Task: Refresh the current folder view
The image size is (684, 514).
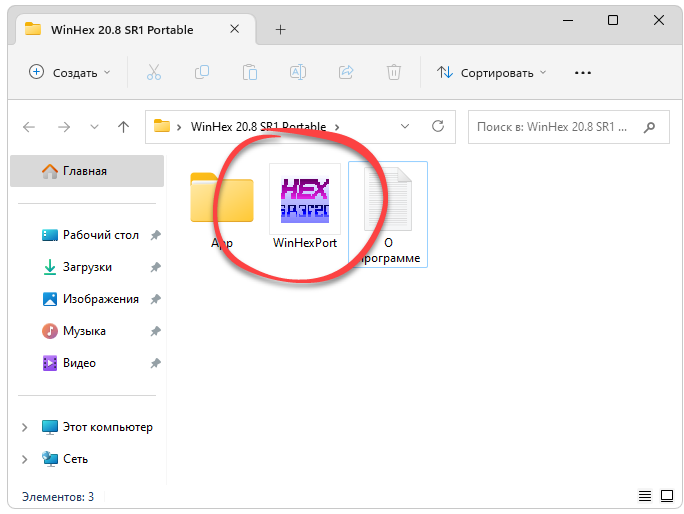Action: 438,127
